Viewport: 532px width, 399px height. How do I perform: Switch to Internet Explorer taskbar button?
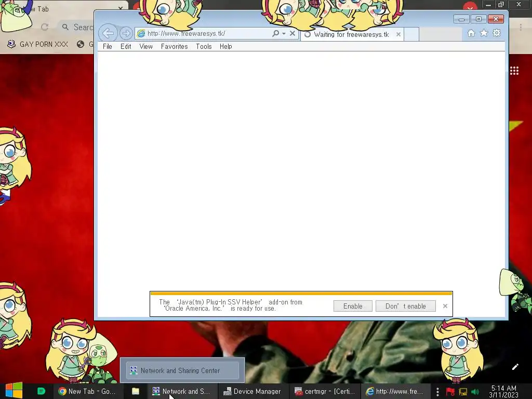click(x=395, y=391)
